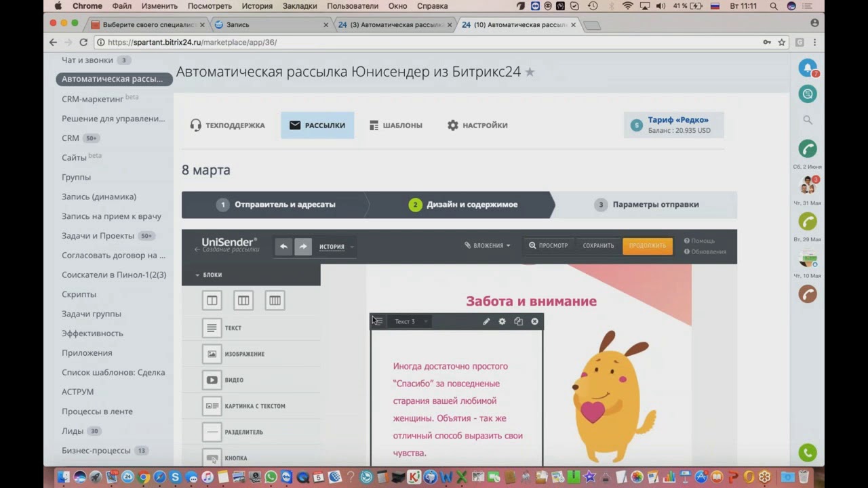Viewport: 868px width, 488px height.
Task: Click the notification bell in the right sidebar
Action: 807,68
